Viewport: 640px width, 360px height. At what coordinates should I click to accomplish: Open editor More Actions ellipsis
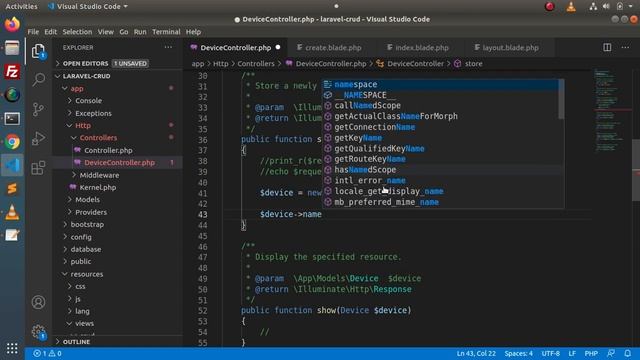click(625, 47)
